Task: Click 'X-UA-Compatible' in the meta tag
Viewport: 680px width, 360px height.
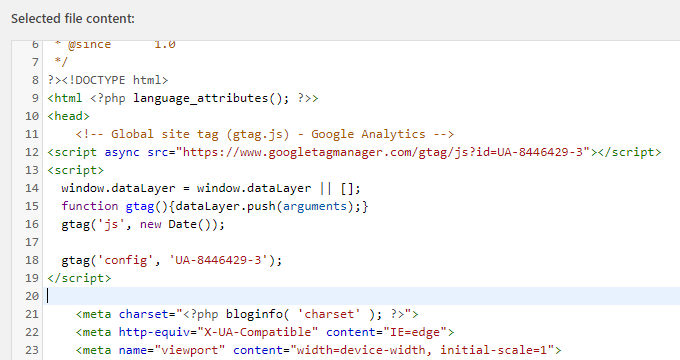Action: [258, 332]
